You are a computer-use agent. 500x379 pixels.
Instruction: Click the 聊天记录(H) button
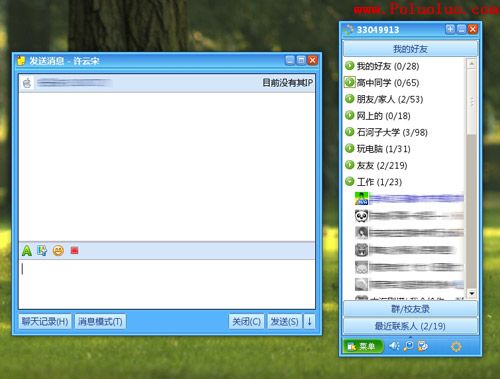click(x=45, y=321)
